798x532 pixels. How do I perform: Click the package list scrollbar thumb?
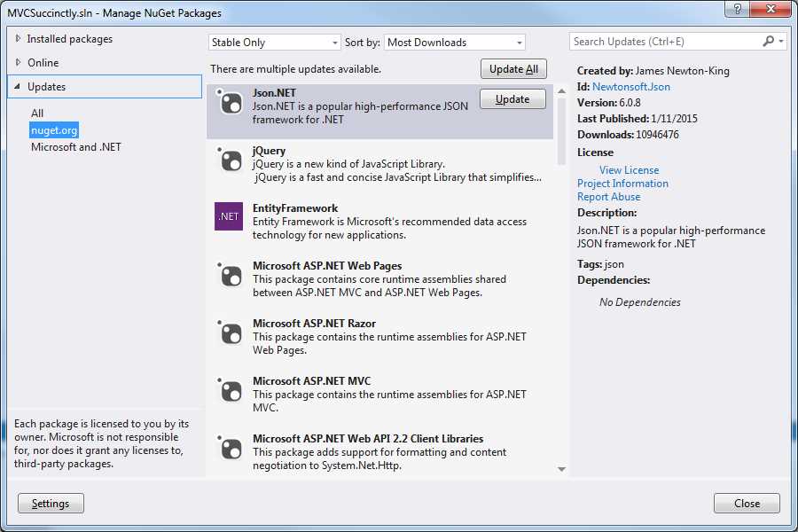pos(561,131)
